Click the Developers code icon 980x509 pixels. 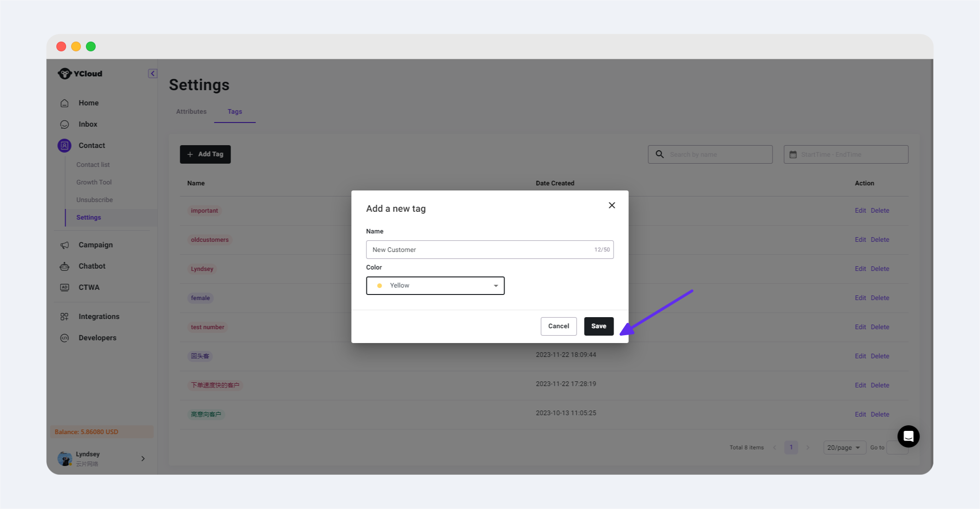pos(65,338)
